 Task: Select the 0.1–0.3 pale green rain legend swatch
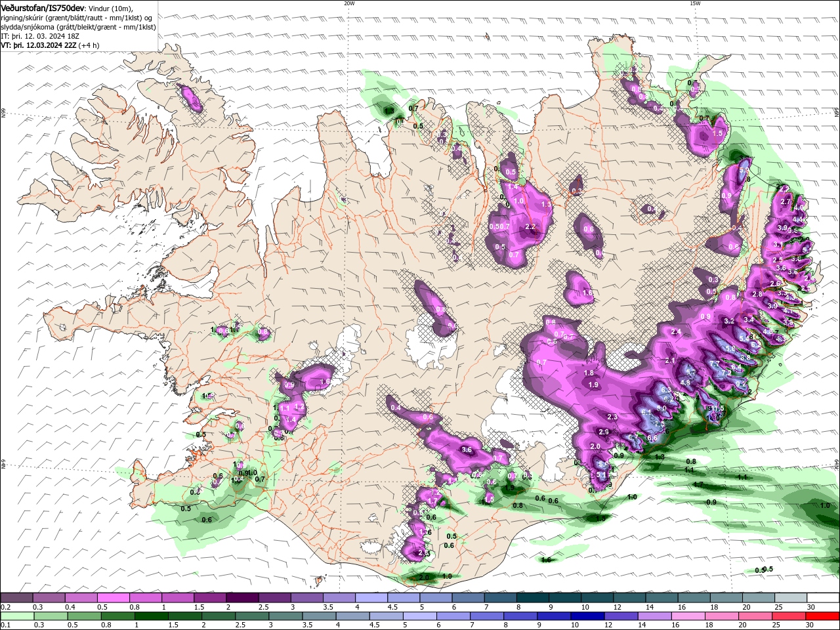pyautogui.click(x=17, y=616)
